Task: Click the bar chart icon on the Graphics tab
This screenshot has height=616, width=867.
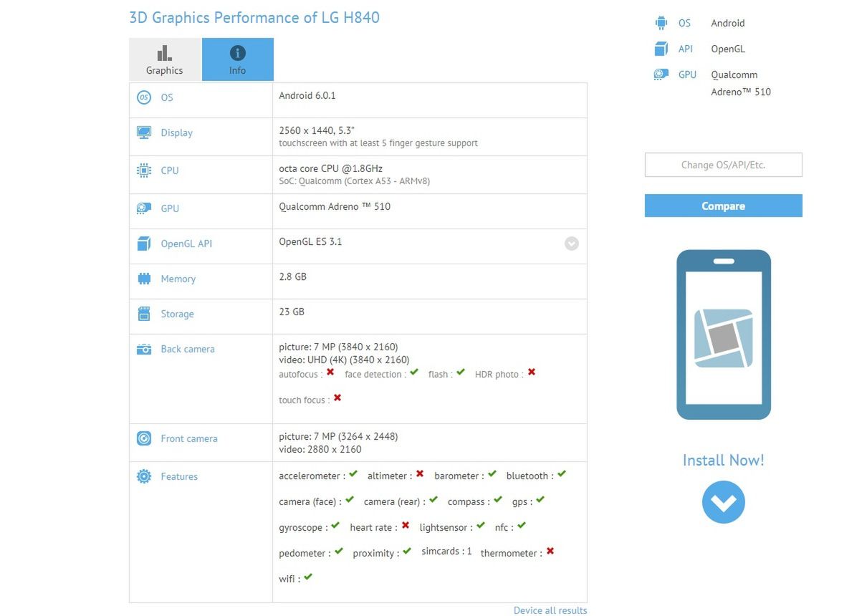Action: tap(165, 53)
